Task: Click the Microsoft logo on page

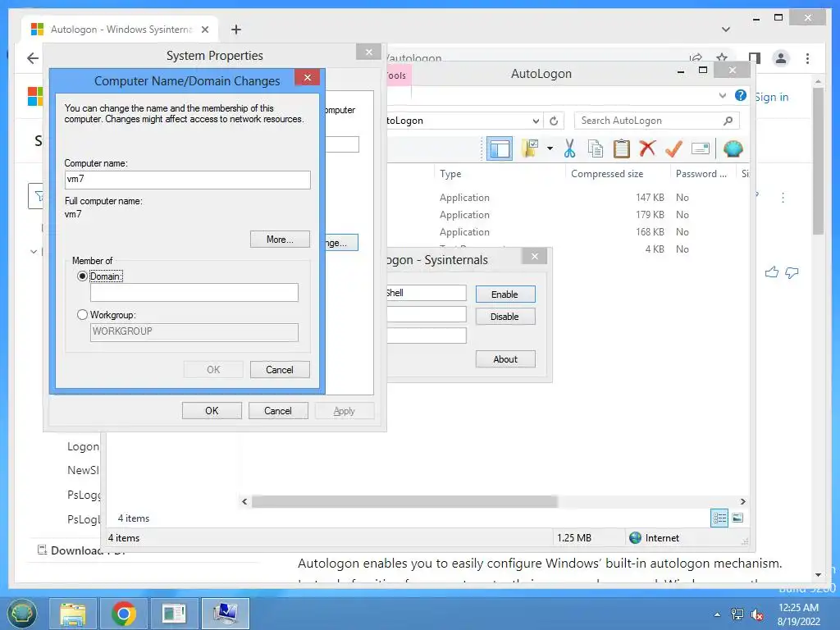Action: coord(35,97)
